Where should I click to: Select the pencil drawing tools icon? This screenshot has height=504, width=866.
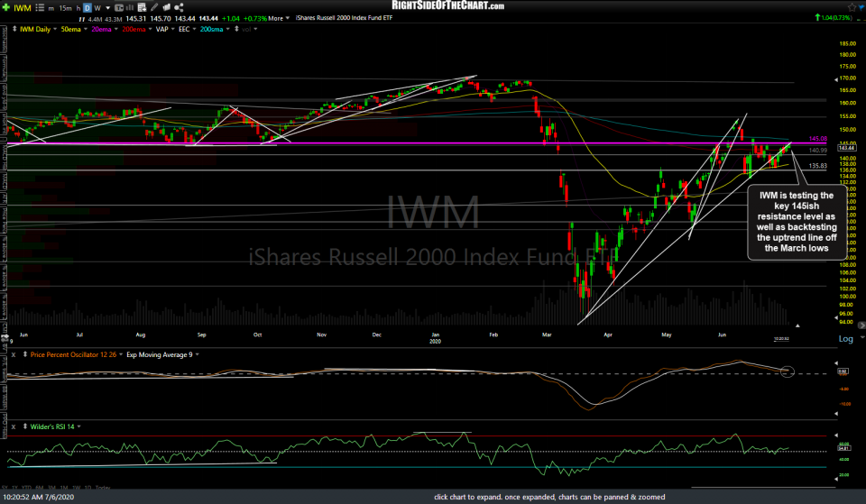(x=154, y=8)
